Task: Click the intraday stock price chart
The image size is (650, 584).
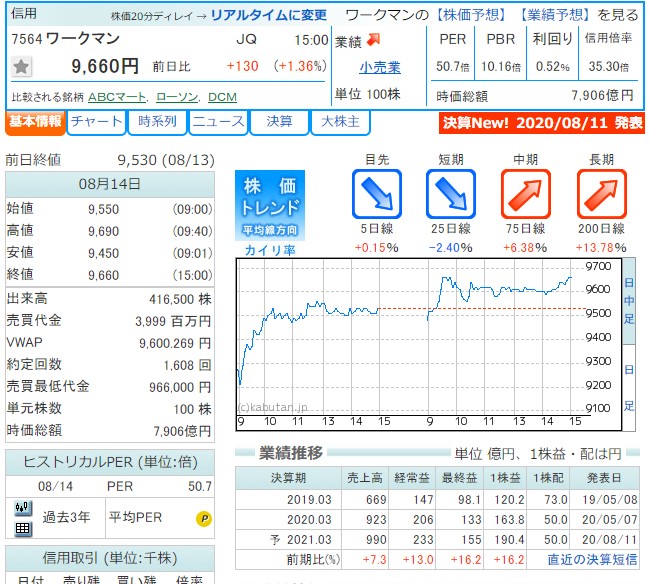Action: coord(429,344)
